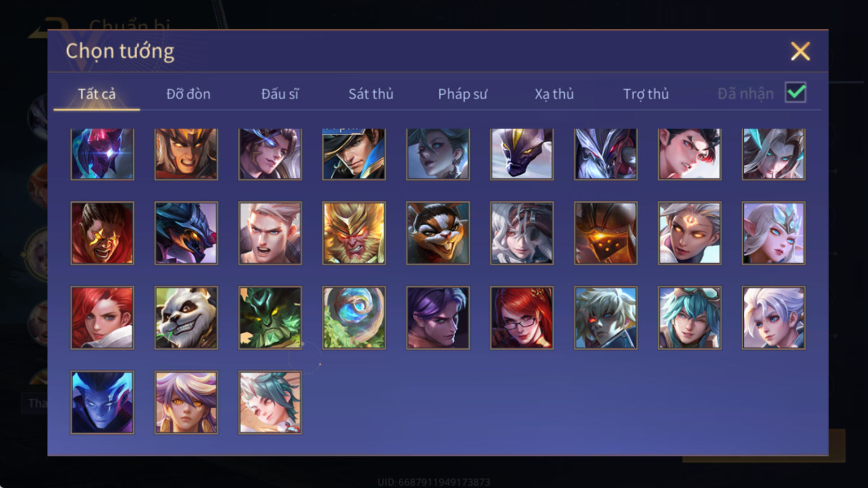Image resolution: width=868 pixels, height=488 pixels.
Task: Close the Chọn tướng dialog
Action: click(800, 51)
